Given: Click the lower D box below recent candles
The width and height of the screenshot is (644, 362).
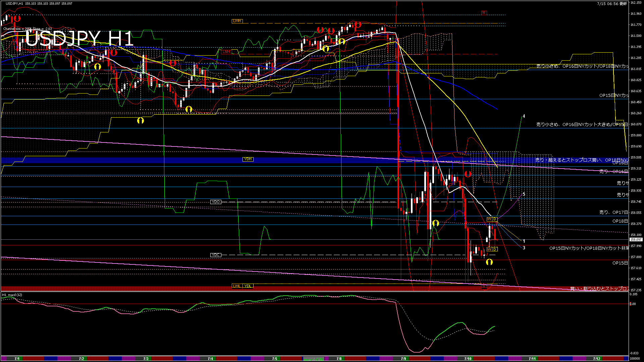Looking at the screenshot, I should click(x=495, y=249).
